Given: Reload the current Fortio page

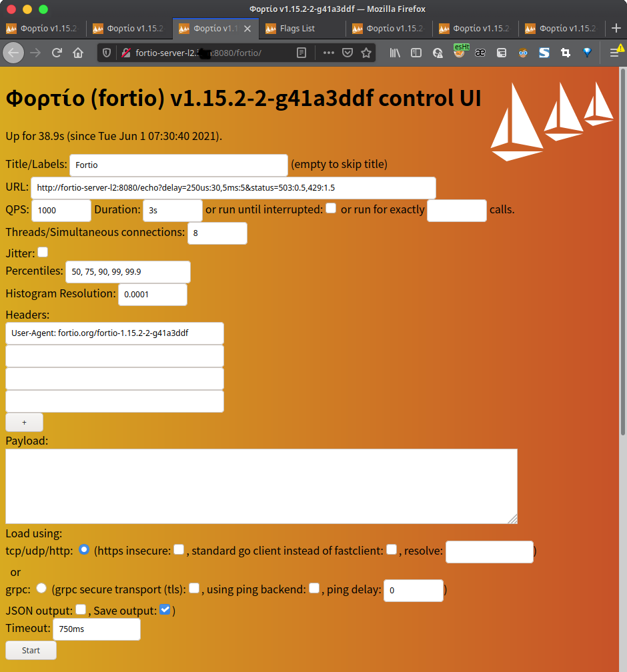Looking at the screenshot, I should [x=57, y=53].
